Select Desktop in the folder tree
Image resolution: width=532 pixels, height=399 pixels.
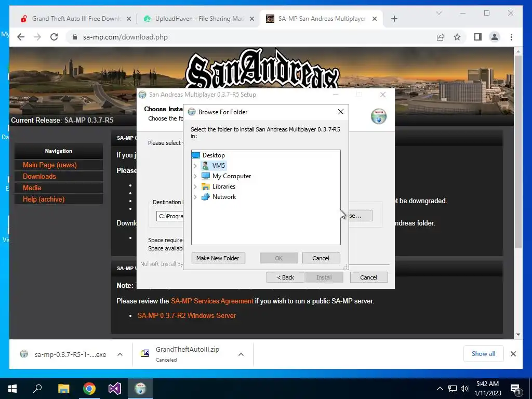214,155
